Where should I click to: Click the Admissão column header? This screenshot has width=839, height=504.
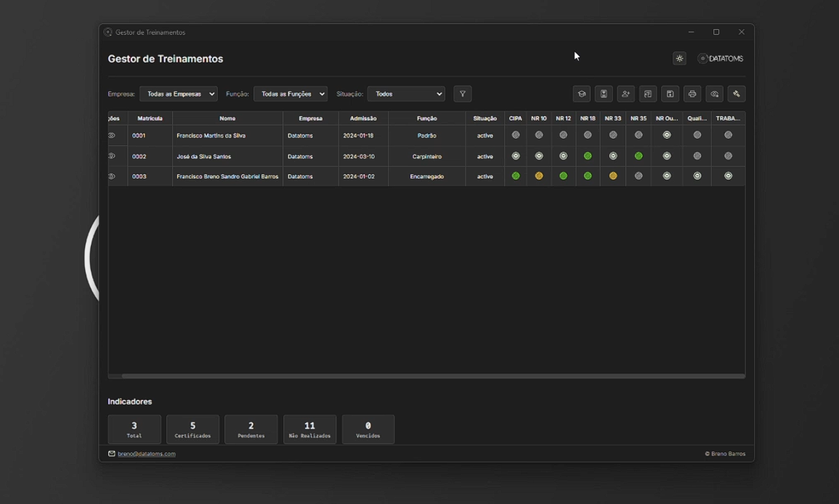tap(363, 118)
